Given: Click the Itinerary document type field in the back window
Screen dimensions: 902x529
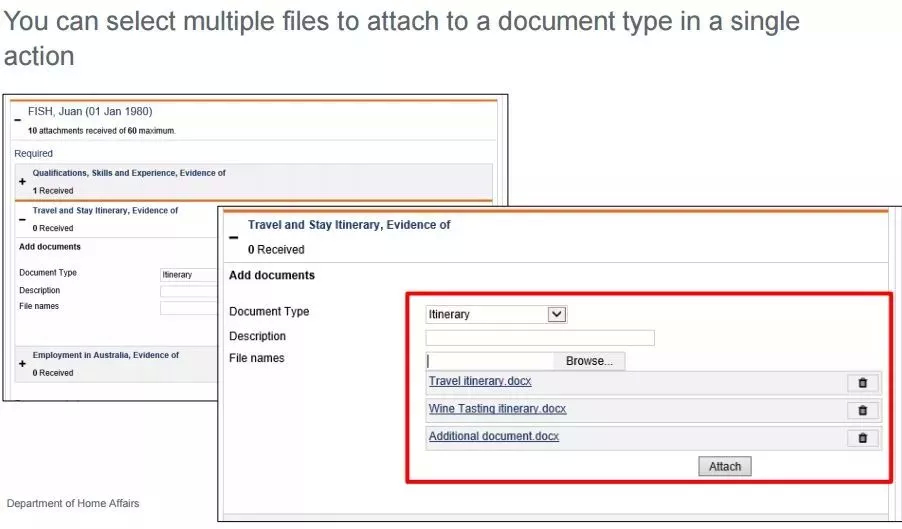Looking at the screenshot, I should (189, 275).
